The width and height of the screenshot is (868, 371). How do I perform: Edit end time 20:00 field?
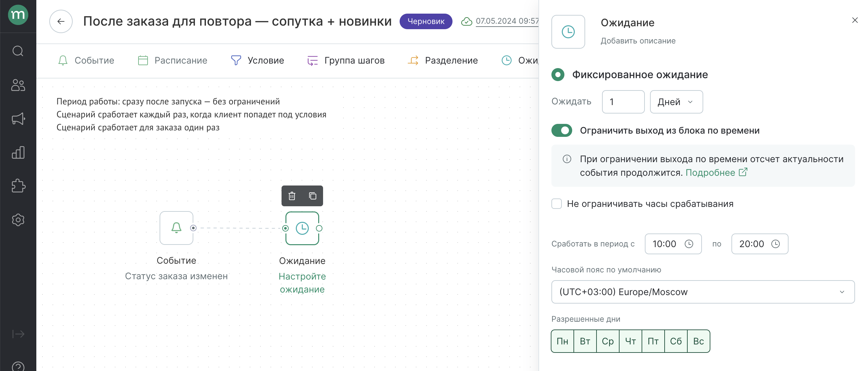760,244
